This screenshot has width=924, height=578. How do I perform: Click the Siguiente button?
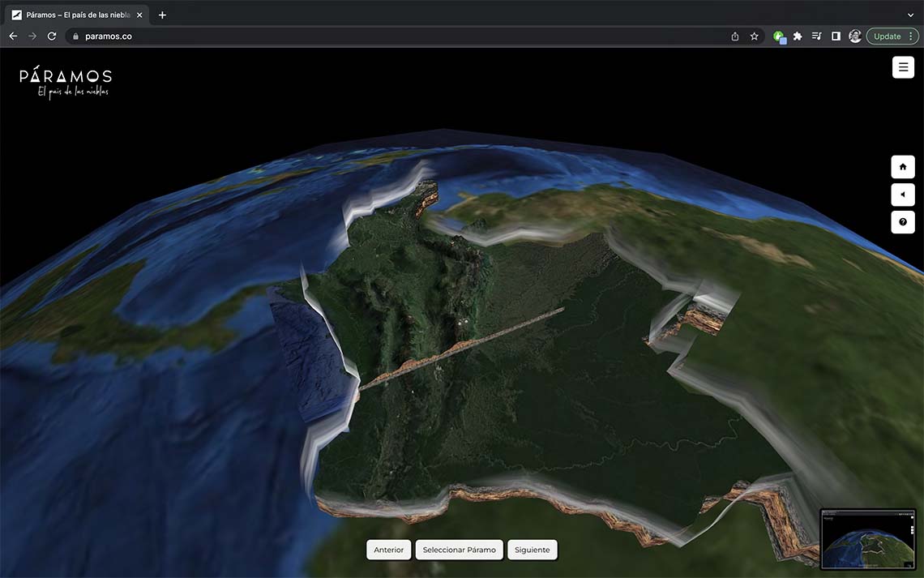[533, 550]
